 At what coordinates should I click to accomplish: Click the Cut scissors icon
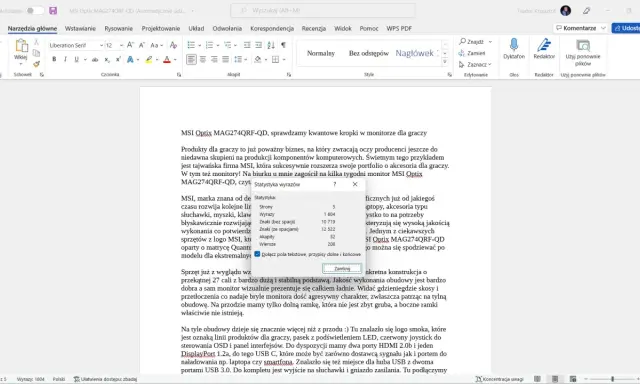point(36,42)
